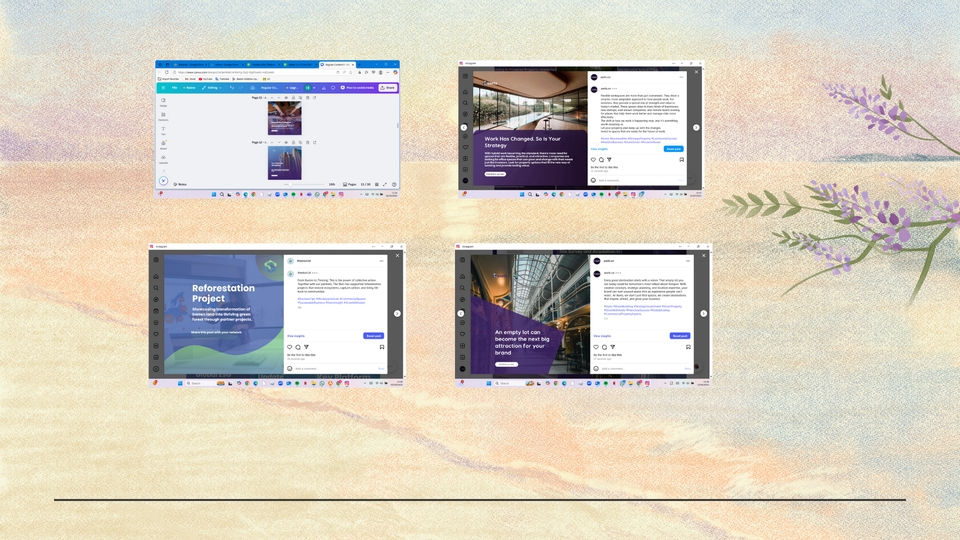This screenshot has height=540, width=960.
Task: Open the Resize menu in Canva
Action: tap(189, 88)
